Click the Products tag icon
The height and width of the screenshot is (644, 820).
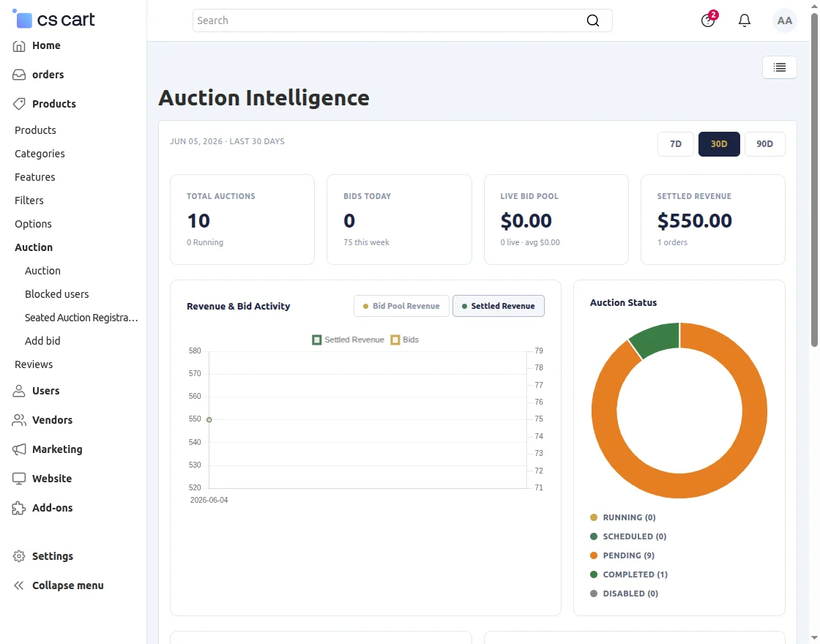click(x=19, y=104)
